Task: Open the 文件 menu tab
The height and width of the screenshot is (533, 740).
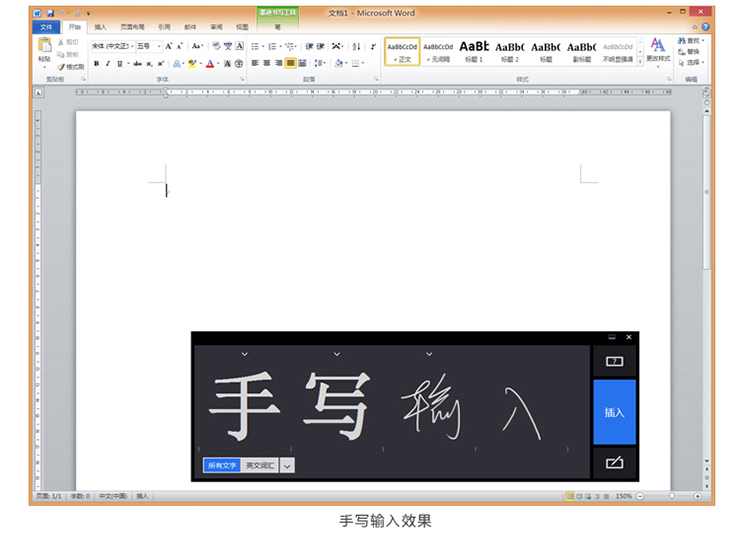Action: pyautogui.click(x=47, y=27)
